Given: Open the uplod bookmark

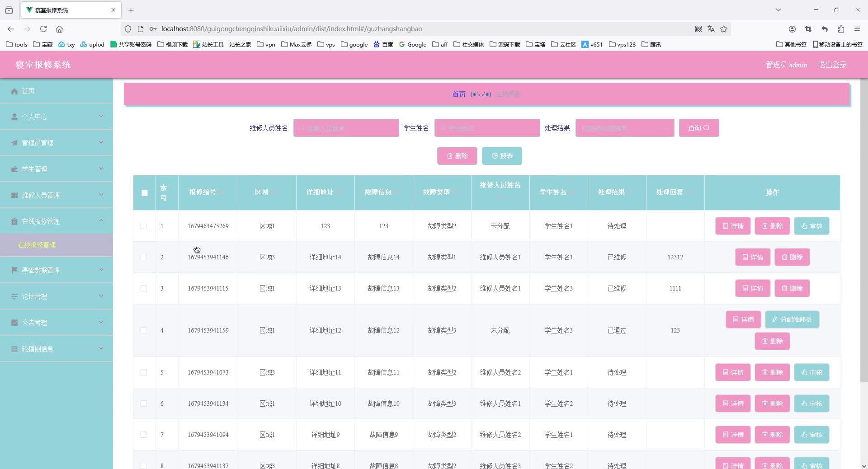Looking at the screenshot, I should 92,44.
